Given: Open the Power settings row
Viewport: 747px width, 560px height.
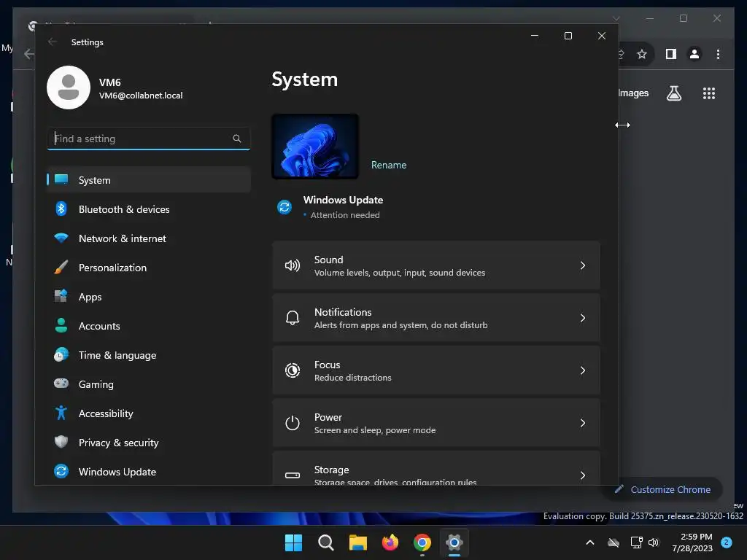Looking at the screenshot, I should click(x=436, y=422).
